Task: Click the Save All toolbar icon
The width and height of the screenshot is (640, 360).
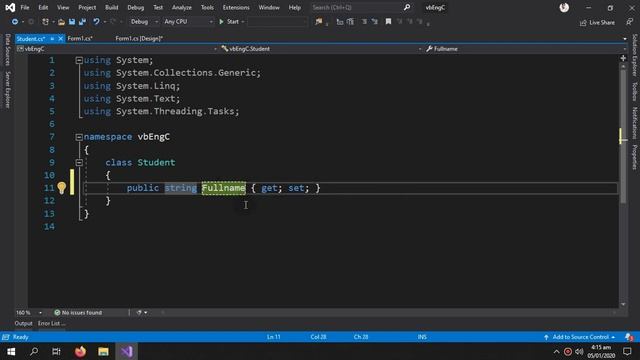Action: (82, 22)
